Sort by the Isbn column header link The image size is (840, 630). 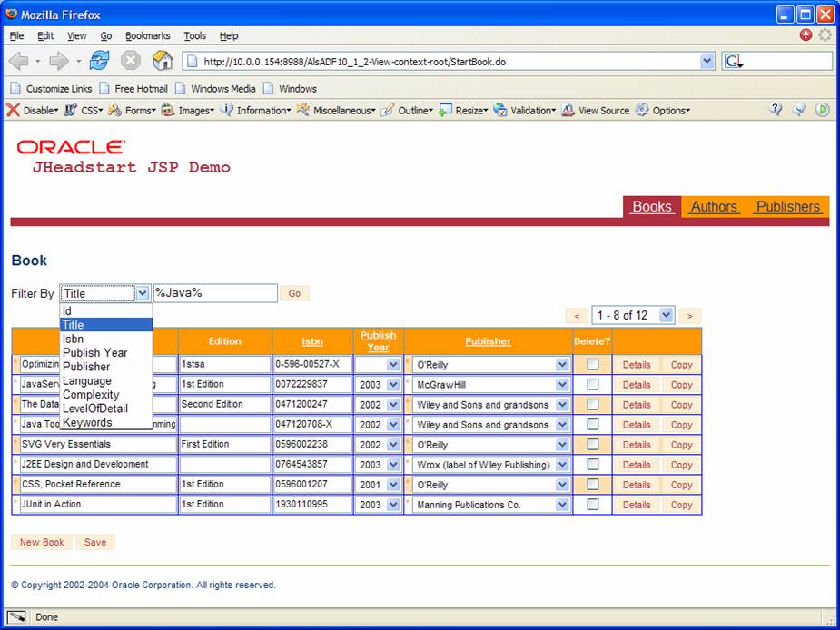coord(312,341)
